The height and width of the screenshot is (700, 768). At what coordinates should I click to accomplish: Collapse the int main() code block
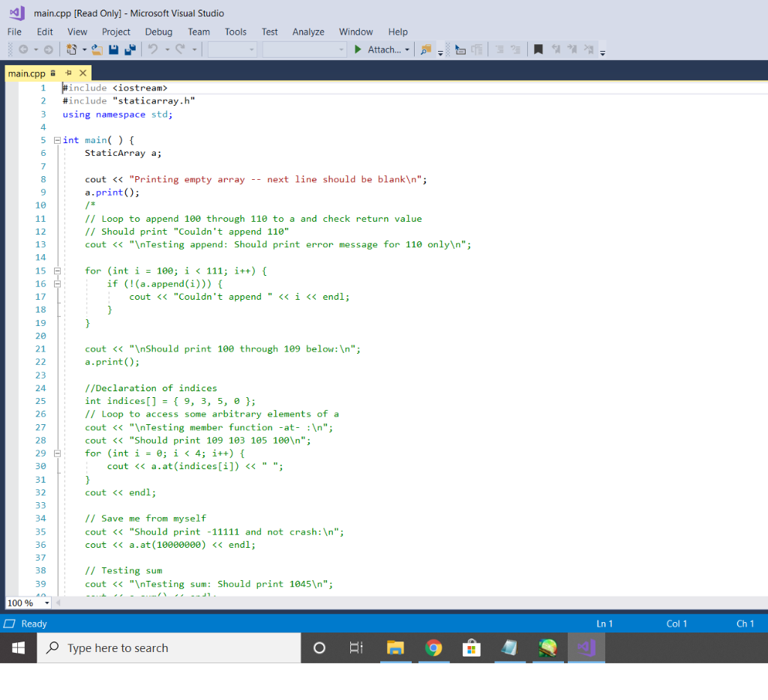57,140
